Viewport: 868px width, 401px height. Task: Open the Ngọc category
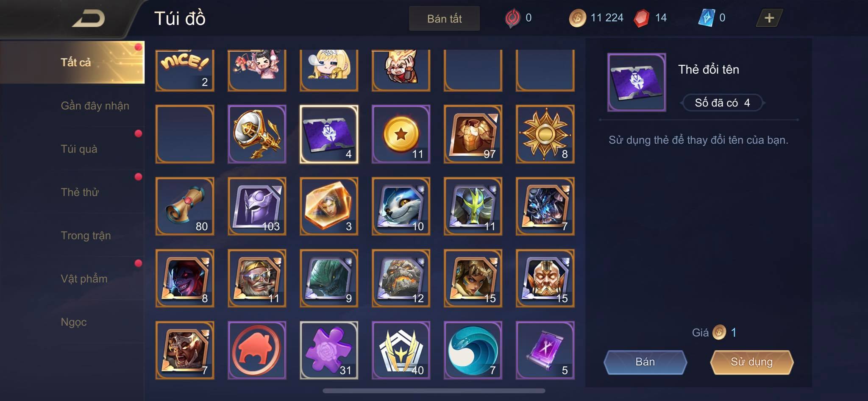(74, 322)
